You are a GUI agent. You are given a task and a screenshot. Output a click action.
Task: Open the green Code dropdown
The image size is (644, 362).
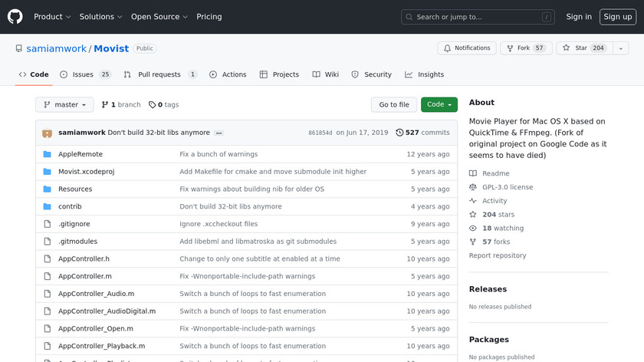[439, 104]
